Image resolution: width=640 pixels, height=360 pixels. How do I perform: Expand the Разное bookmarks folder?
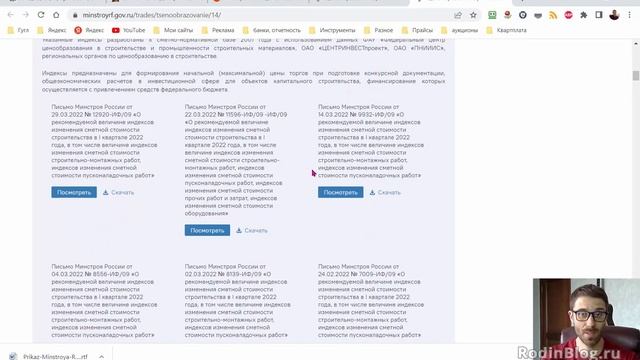point(378,30)
